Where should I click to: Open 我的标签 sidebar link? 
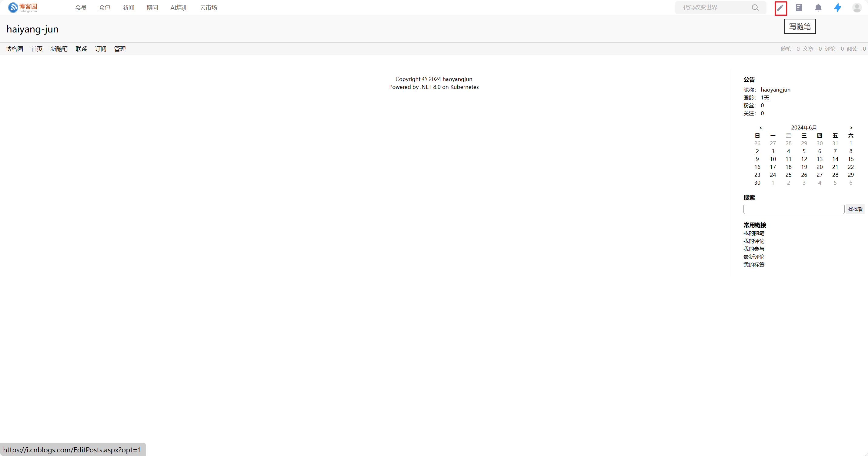[x=754, y=265]
